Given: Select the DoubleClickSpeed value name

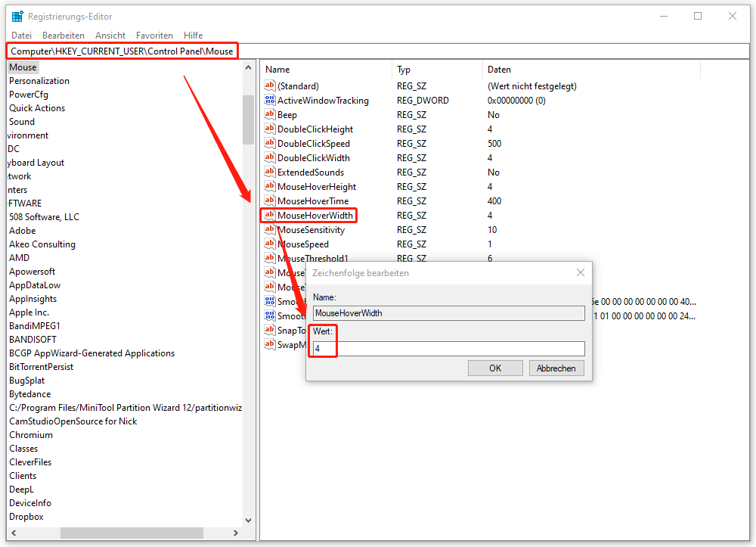Looking at the screenshot, I should 314,143.
